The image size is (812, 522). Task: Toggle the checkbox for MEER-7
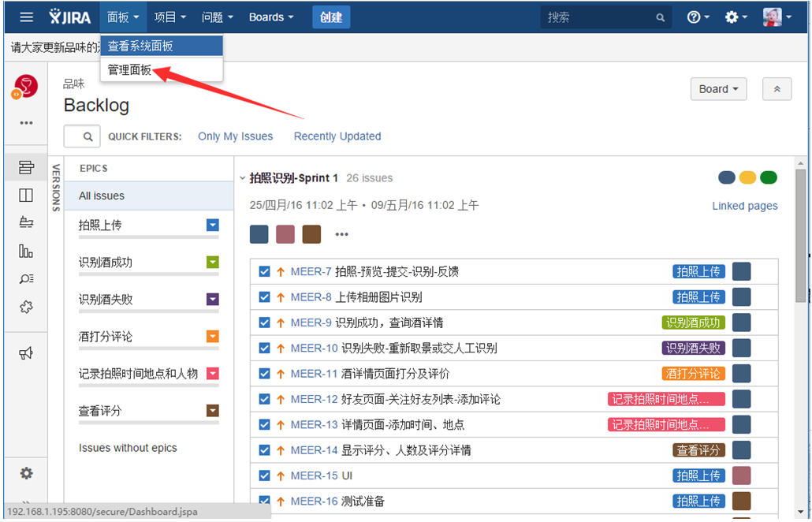pos(264,271)
